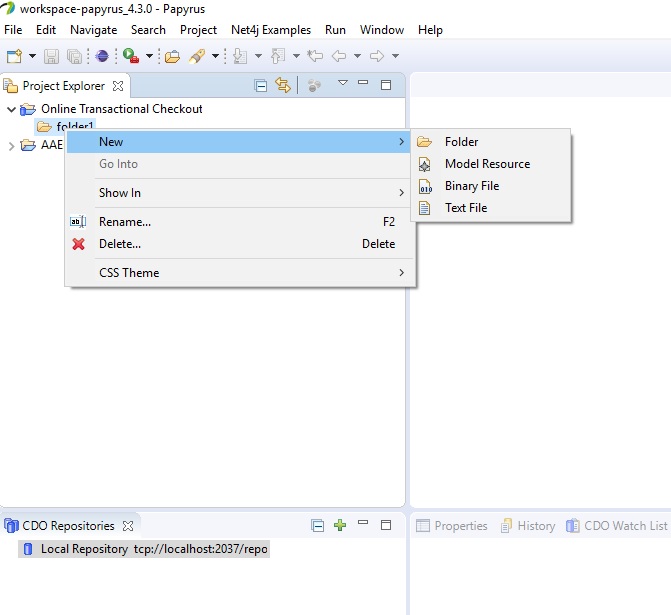Image resolution: width=671 pixels, height=615 pixels.
Task: Minimize the Project Explorer panel
Action: 363,82
